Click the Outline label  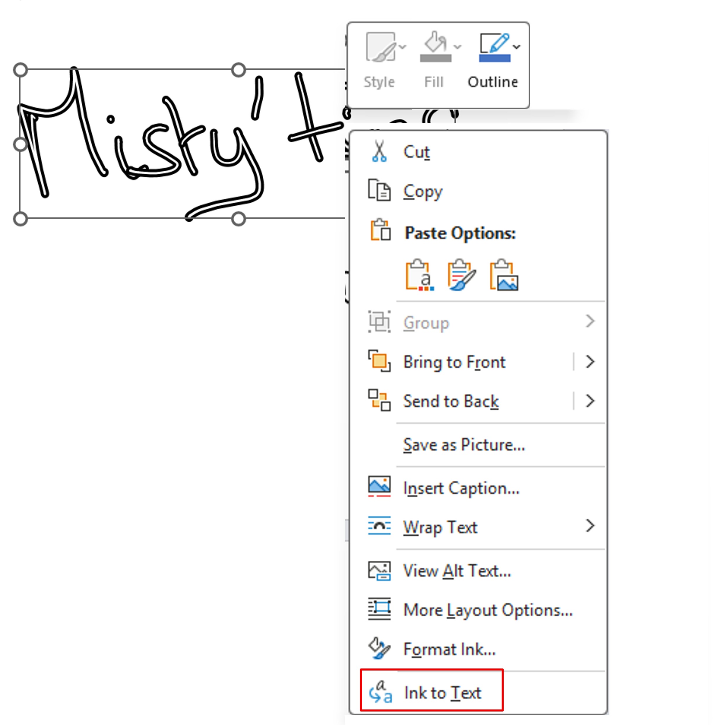[x=493, y=82]
